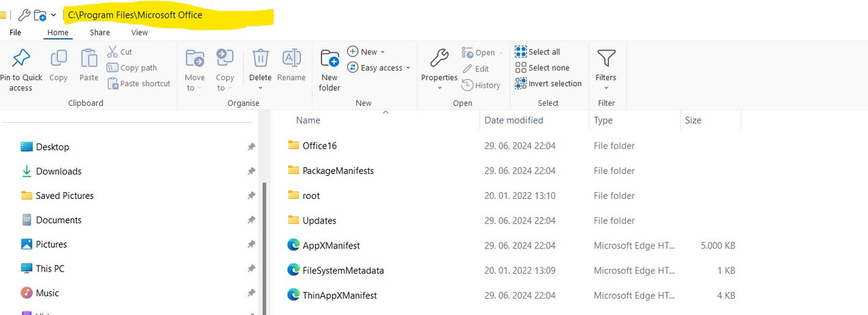868x315 pixels.
Task: Choose Paste shortcut in ribbon
Action: 138,84
